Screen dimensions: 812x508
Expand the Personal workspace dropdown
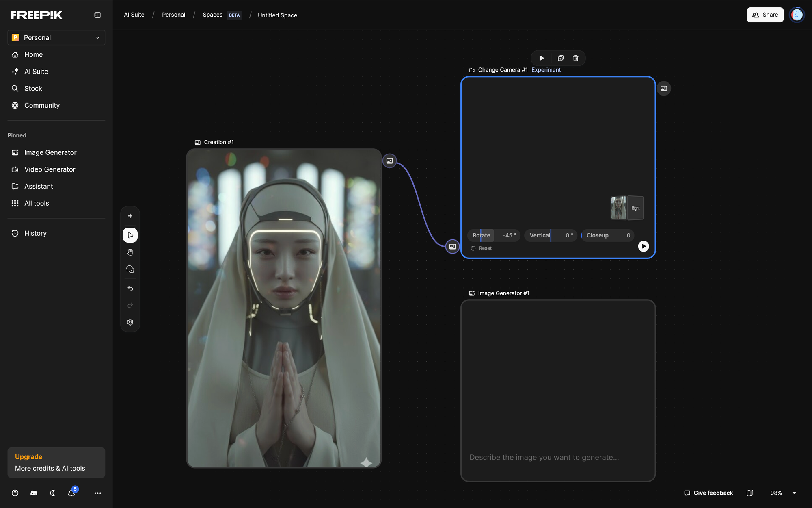56,37
